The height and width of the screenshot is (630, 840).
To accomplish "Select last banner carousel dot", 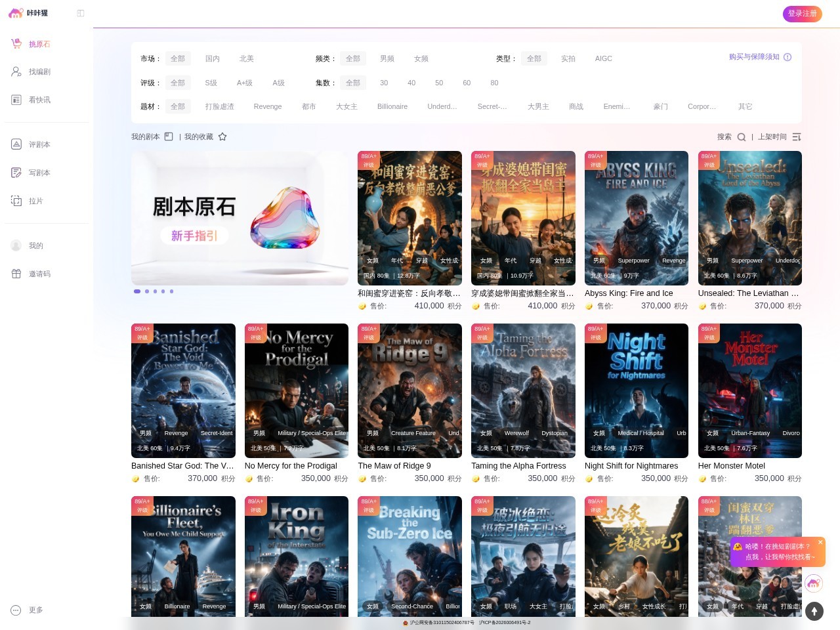I will (x=172, y=291).
